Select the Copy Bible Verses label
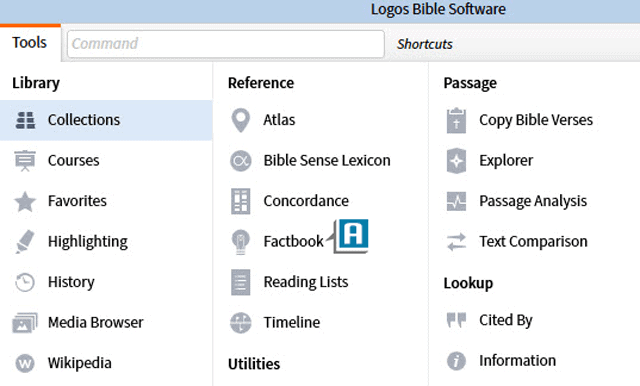 536,120
